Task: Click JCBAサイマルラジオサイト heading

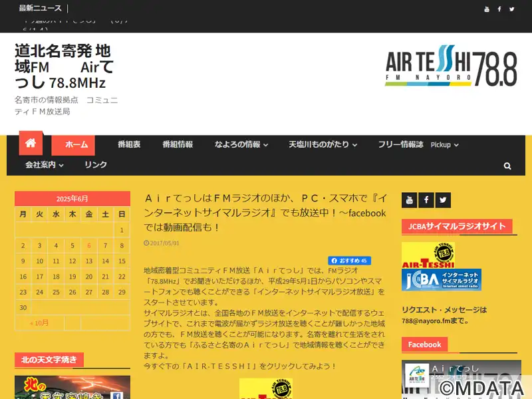Action: click(x=457, y=226)
